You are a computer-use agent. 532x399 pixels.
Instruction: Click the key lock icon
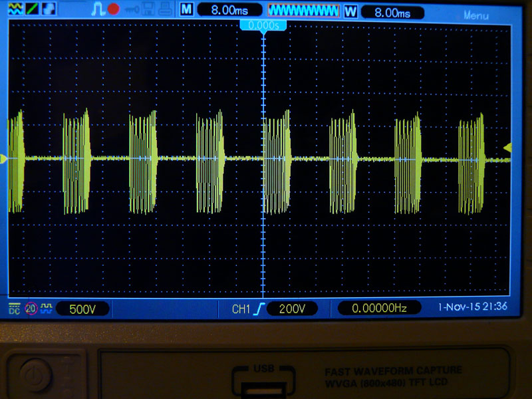(130, 9)
